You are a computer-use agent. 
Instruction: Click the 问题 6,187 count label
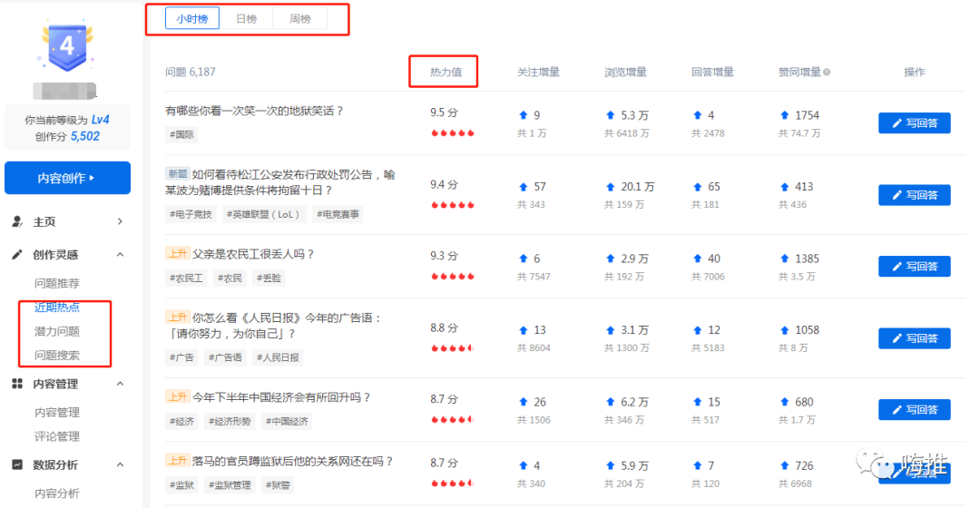(190, 72)
